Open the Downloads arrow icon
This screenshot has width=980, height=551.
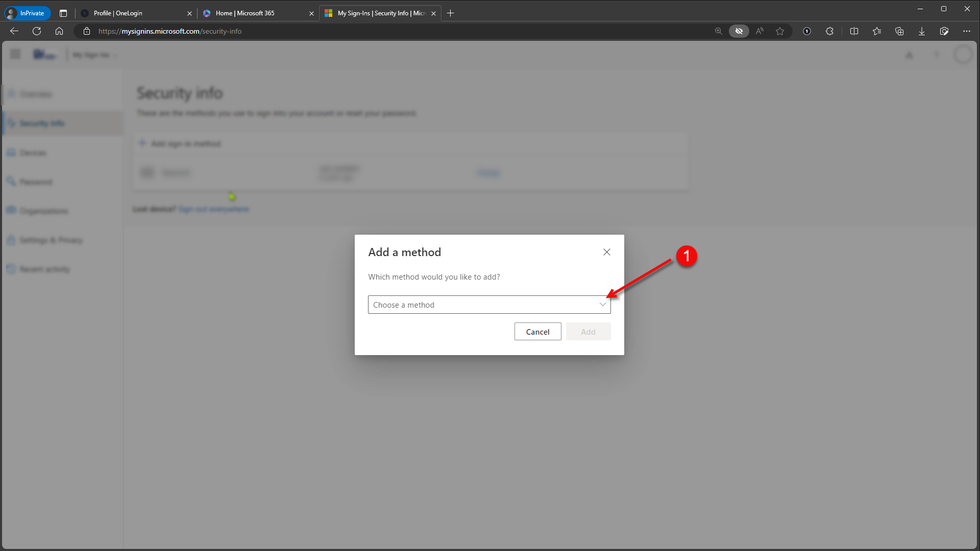coord(922,31)
